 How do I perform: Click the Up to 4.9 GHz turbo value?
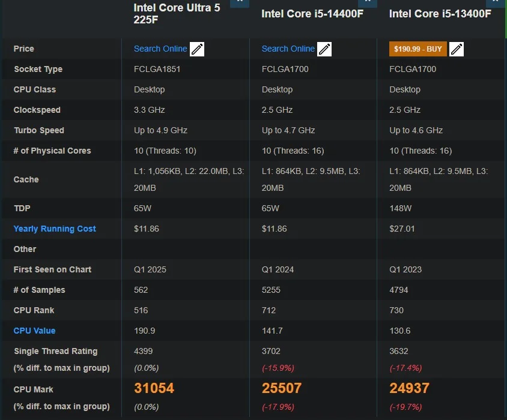click(x=161, y=130)
